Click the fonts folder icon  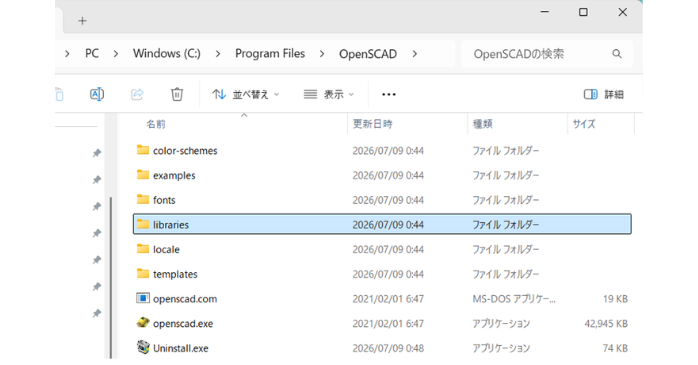[143, 199]
